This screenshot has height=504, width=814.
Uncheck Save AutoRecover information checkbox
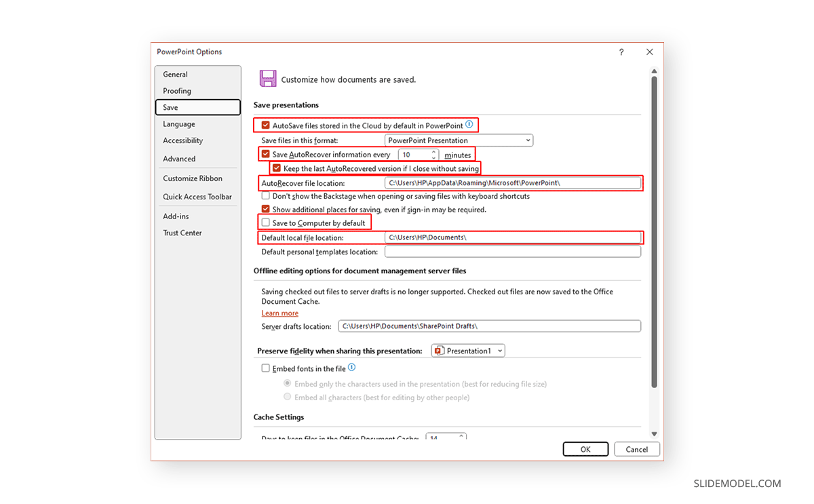coord(266,155)
